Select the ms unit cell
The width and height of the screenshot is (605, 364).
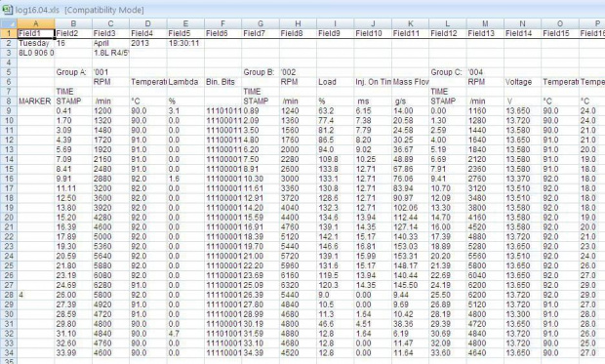(373, 101)
